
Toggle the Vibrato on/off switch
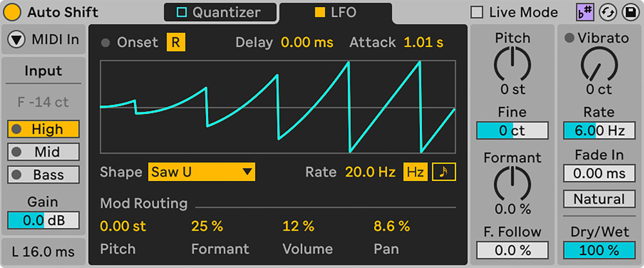point(569,39)
